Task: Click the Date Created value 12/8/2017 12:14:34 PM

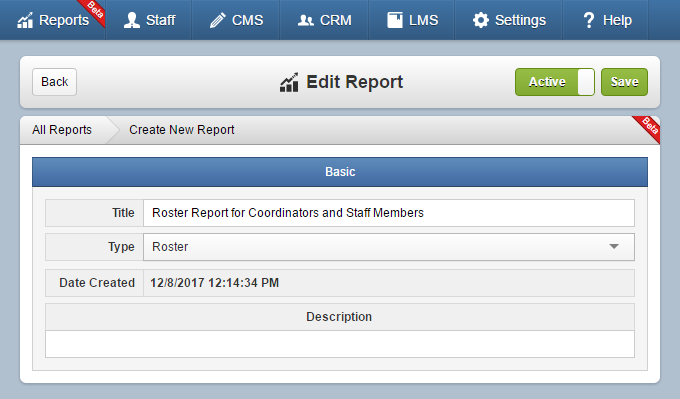Action: pos(215,283)
